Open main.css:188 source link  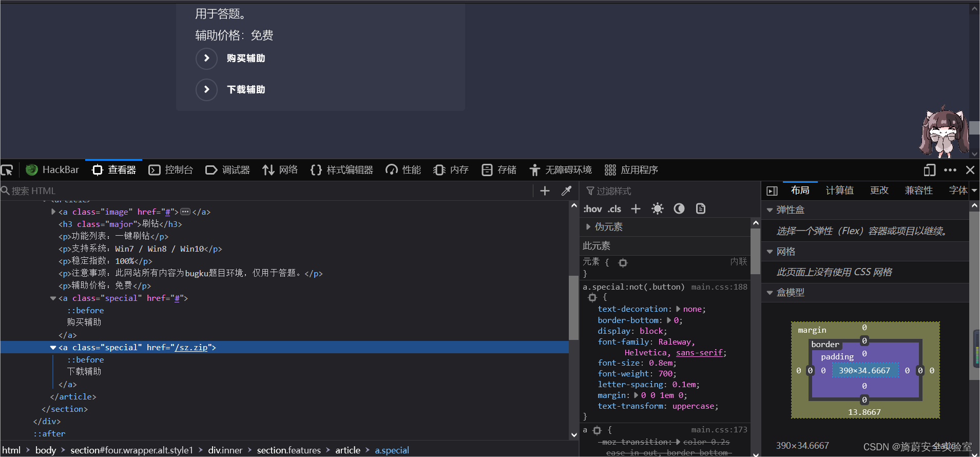click(x=719, y=287)
